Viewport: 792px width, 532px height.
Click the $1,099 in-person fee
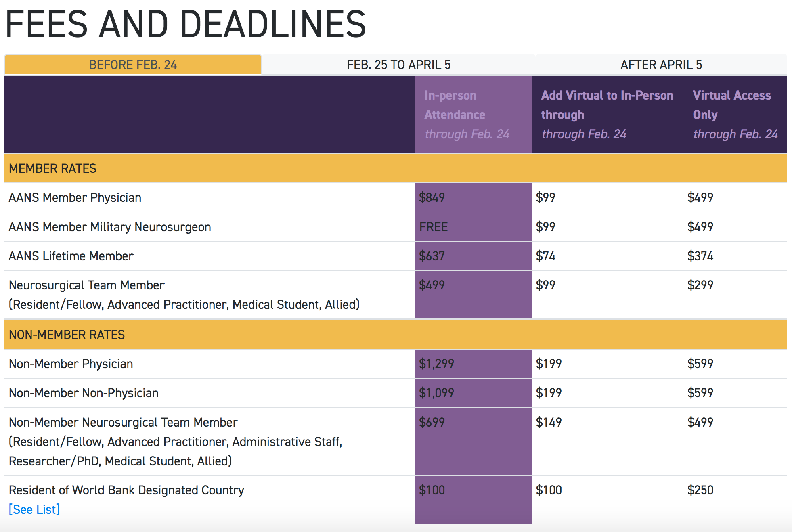tap(436, 393)
